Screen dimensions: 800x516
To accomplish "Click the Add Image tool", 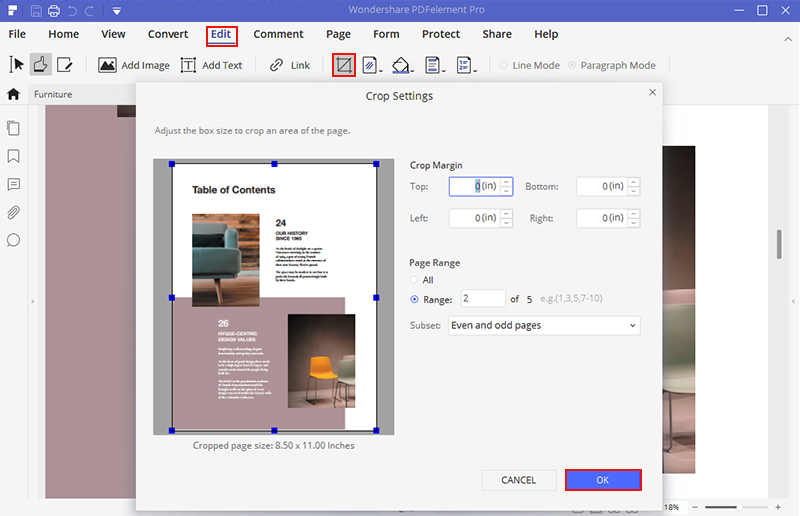I will click(x=134, y=65).
